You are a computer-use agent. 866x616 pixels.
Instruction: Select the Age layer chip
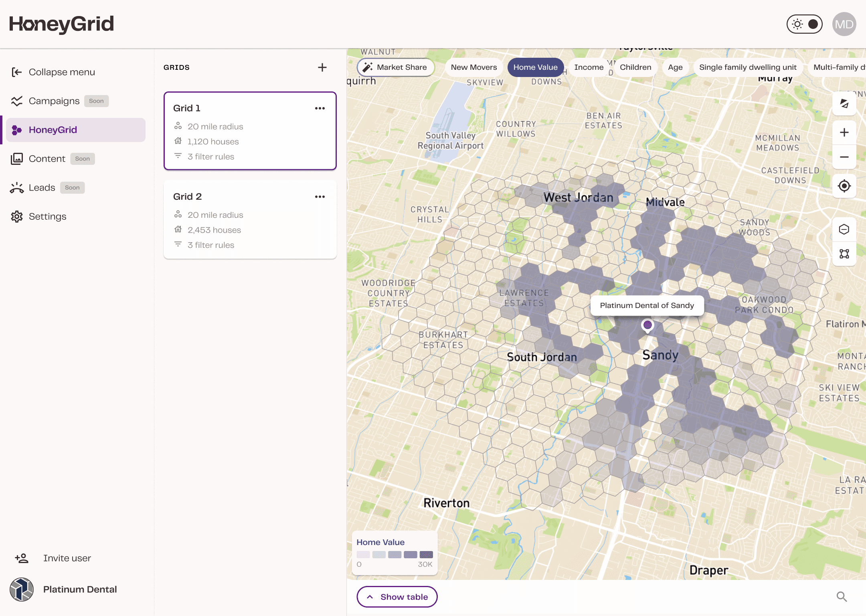pyautogui.click(x=675, y=67)
